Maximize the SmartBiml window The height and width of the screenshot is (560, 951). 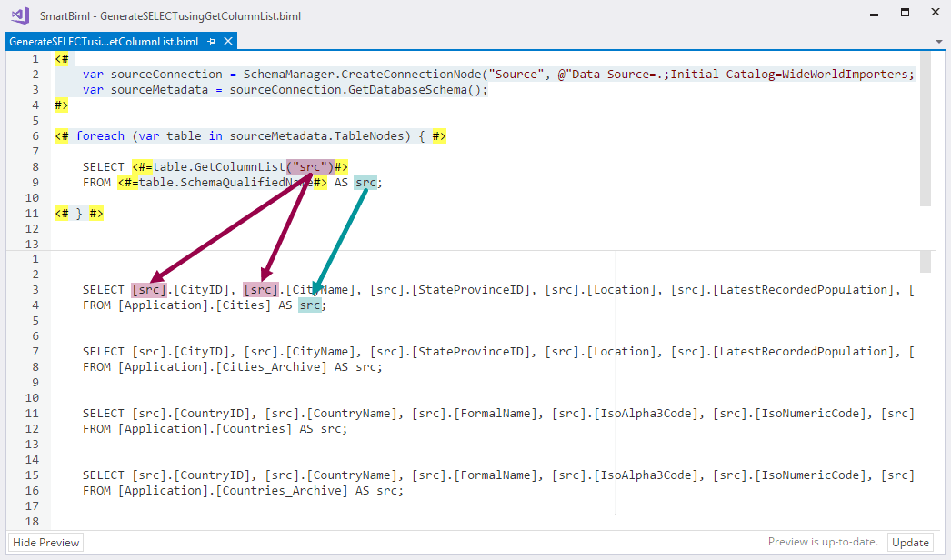coord(905,13)
